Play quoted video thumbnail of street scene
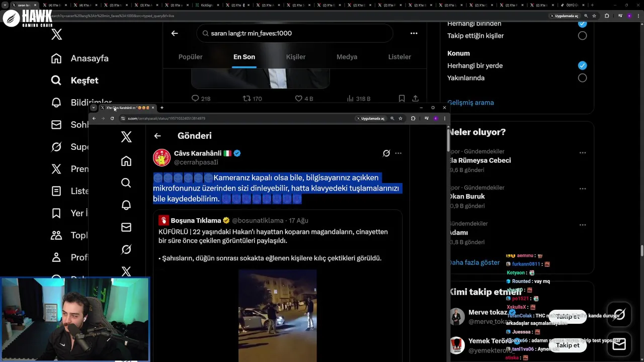644x362 pixels. pyautogui.click(x=277, y=316)
